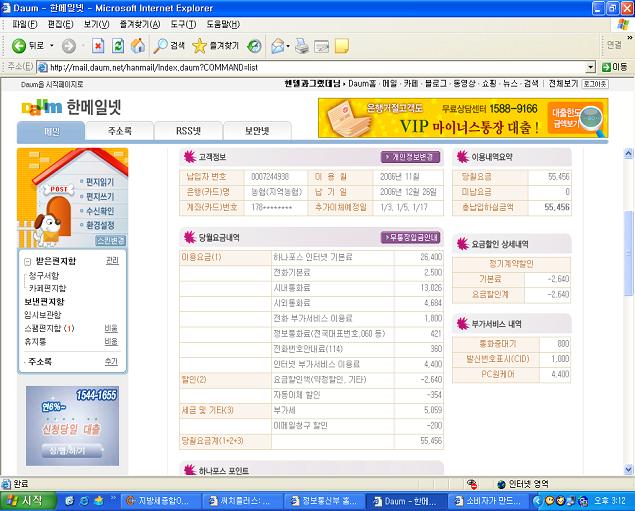Switch to the 보안넷 tab

pos(257,131)
